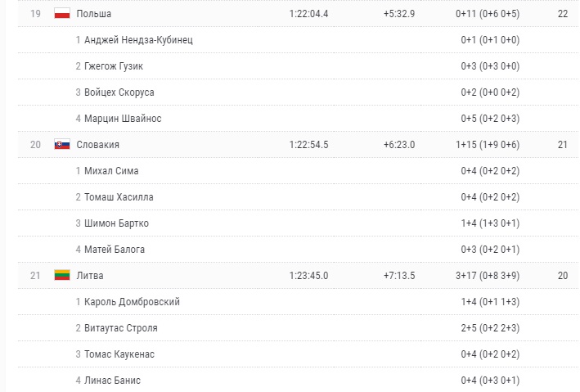Open the Польша team row
The image size is (580, 392).
tap(94, 14)
